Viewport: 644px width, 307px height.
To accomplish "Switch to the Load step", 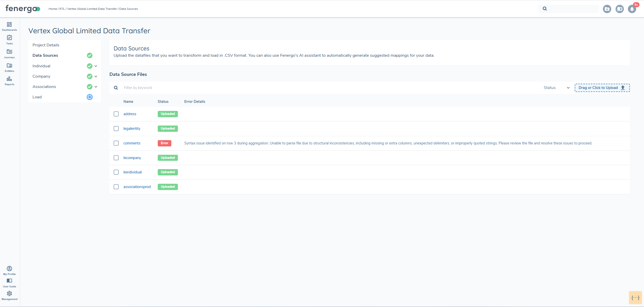I will click(x=37, y=97).
